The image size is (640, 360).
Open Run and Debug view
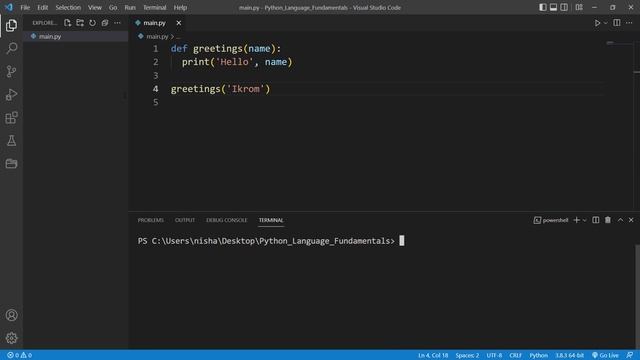coord(11,95)
